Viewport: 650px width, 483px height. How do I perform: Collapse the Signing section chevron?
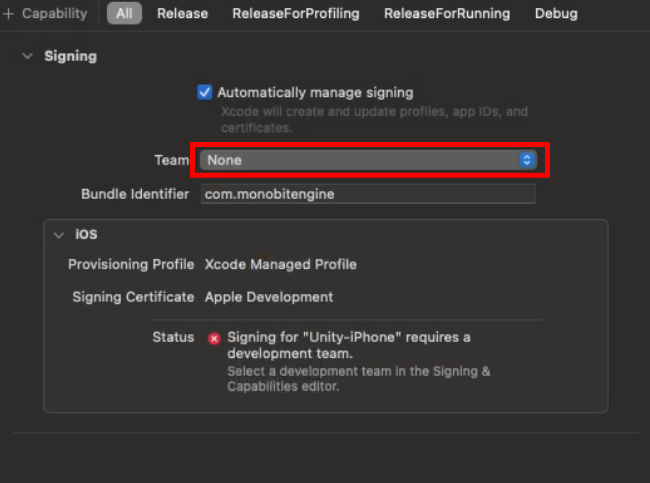tap(27, 57)
